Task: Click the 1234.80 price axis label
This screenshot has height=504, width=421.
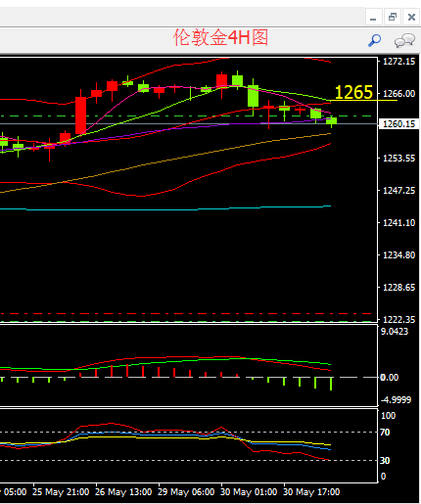Action: click(x=398, y=255)
